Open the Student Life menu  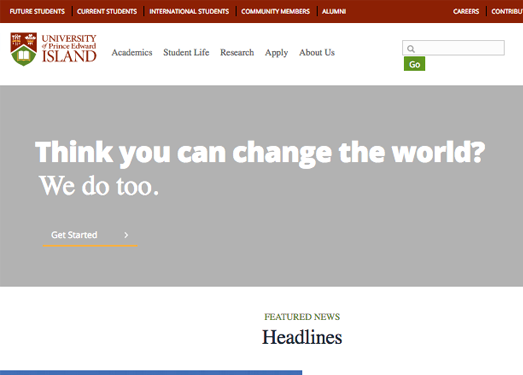pos(186,53)
